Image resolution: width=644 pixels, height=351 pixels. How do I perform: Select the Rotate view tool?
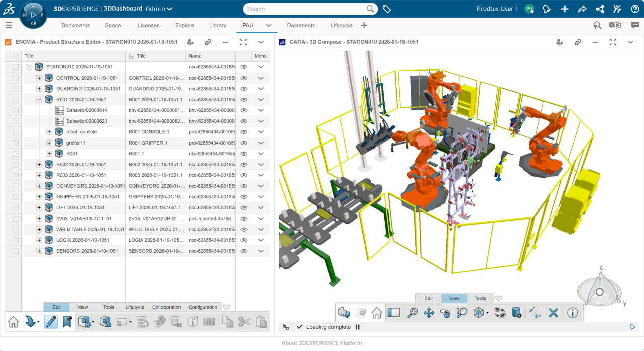[x=445, y=313]
